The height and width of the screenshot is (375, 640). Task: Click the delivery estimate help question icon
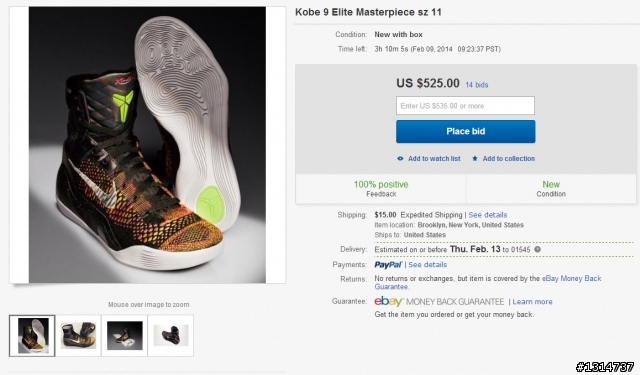tap(538, 249)
